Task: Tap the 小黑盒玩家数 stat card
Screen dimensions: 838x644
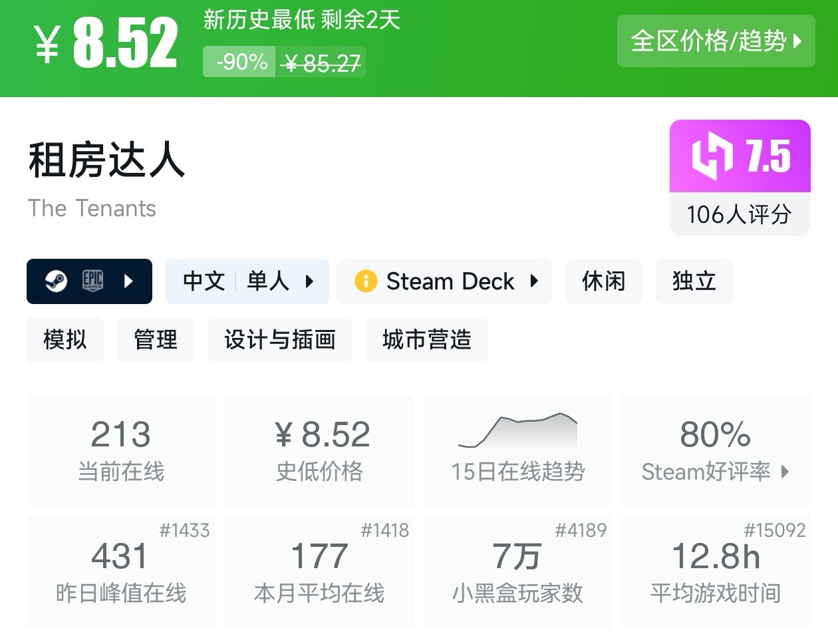Action: pos(517,571)
